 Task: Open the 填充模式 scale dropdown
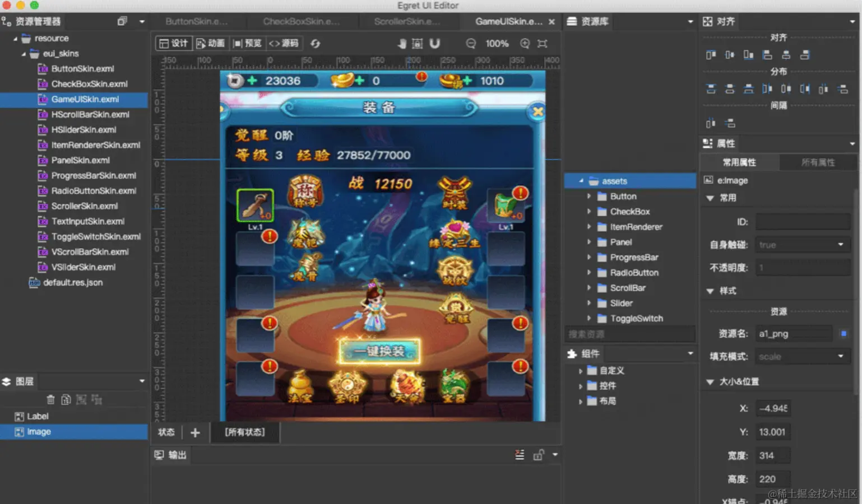pos(803,356)
